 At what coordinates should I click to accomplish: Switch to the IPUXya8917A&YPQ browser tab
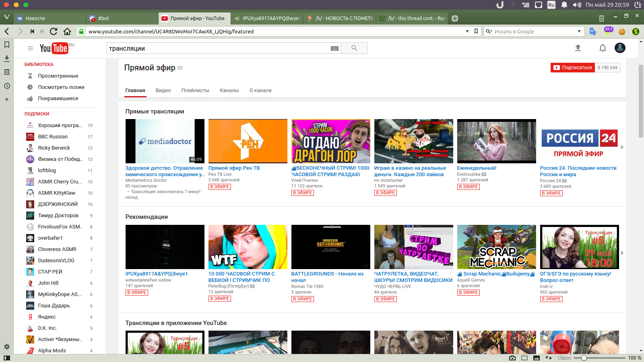267,18
